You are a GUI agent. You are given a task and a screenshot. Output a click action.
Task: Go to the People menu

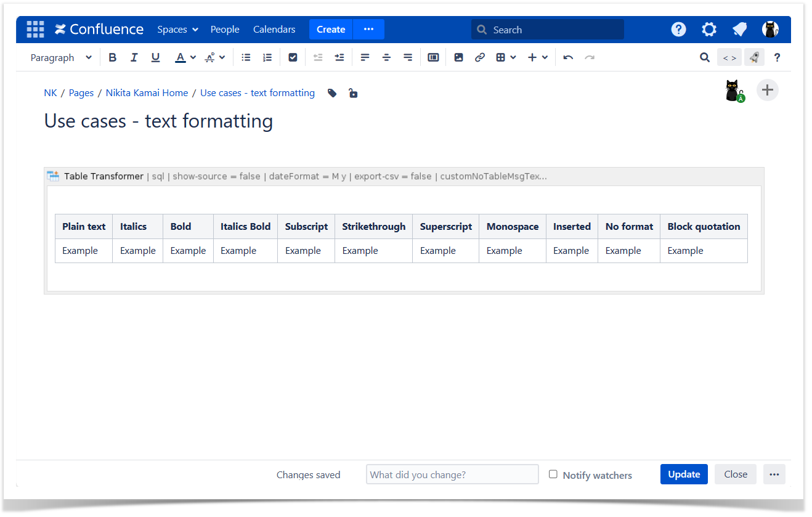pyautogui.click(x=225, y=30)
